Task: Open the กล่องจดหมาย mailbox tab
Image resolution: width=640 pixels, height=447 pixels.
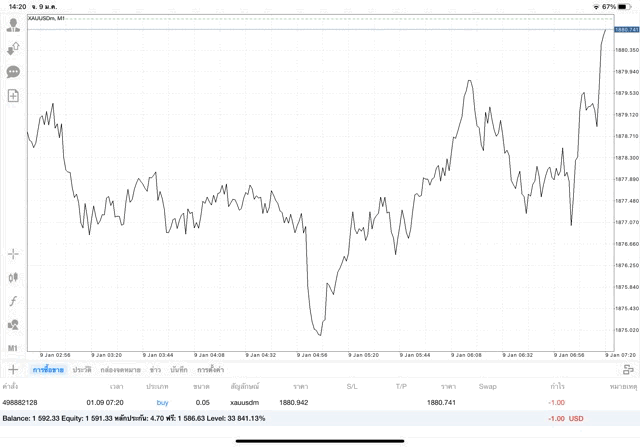Action: point(120,370)
